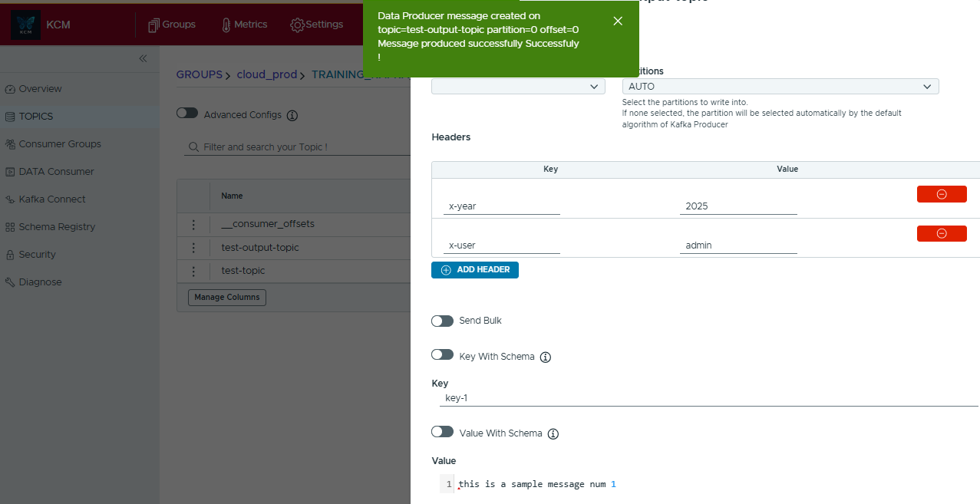Show Key With Schema info tooltip
Image resolution: width=980 pixels, height=504 pixels.
(546, 357)
